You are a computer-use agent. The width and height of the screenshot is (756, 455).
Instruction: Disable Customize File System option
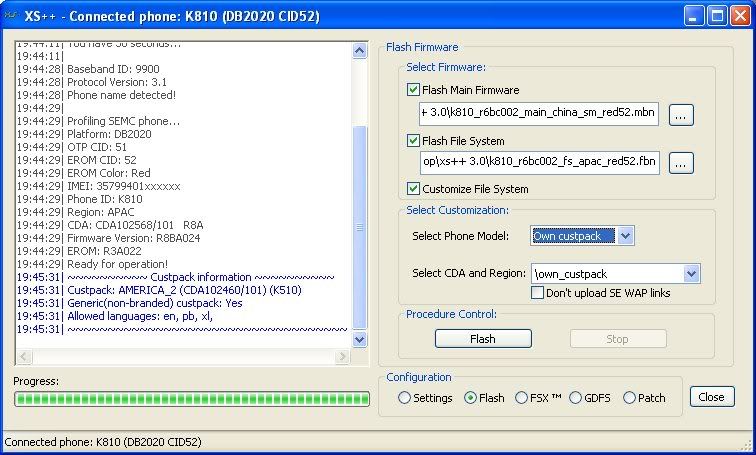(414, 188)
